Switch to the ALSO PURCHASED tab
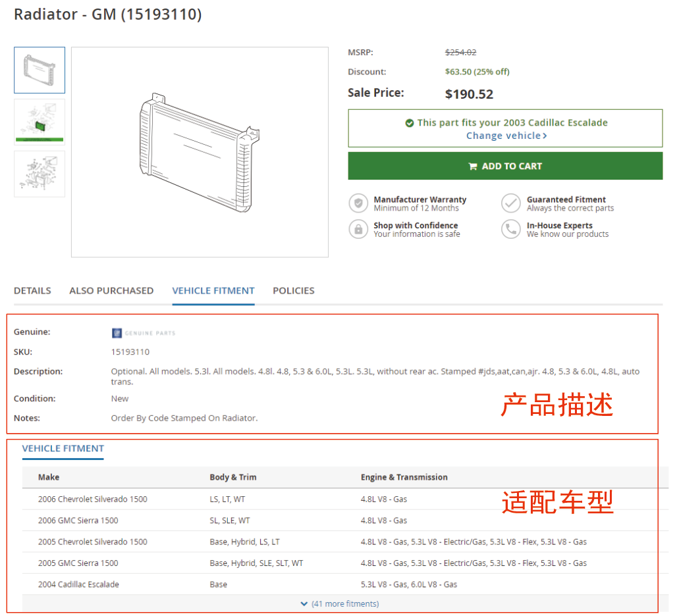Viewport: 677px width, 616px height. click(111, 291)
